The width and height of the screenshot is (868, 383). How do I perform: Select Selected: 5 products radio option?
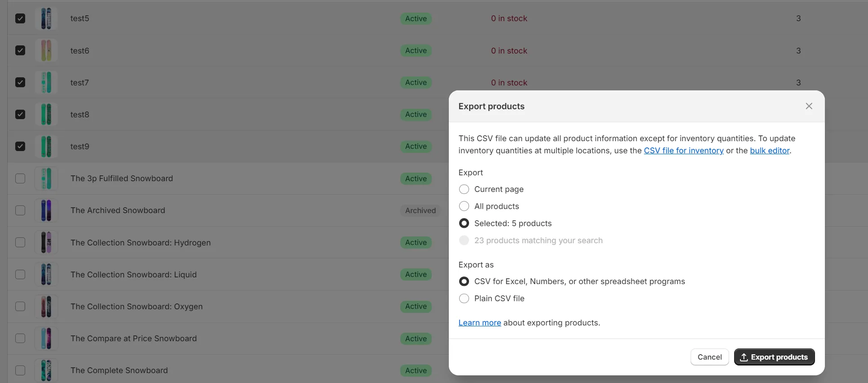(464, 223)
